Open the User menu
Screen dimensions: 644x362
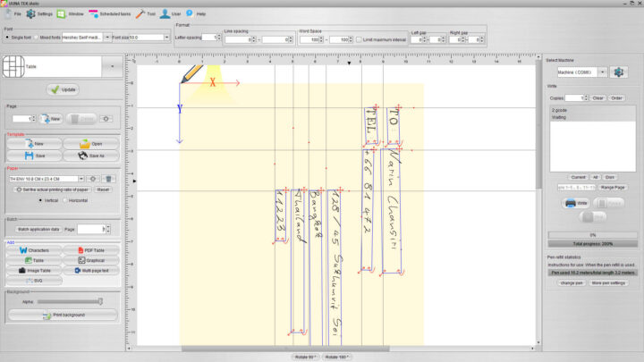[171, 14]
